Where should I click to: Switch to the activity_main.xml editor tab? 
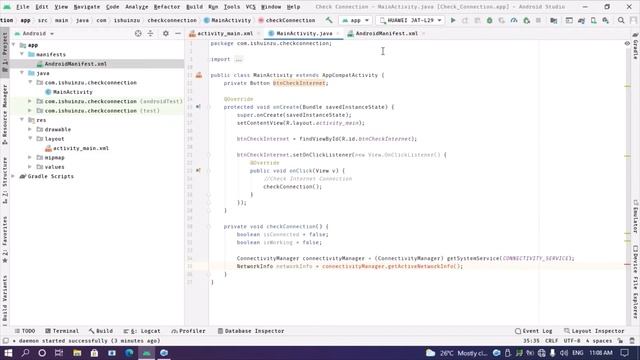(x=225, y=33)
